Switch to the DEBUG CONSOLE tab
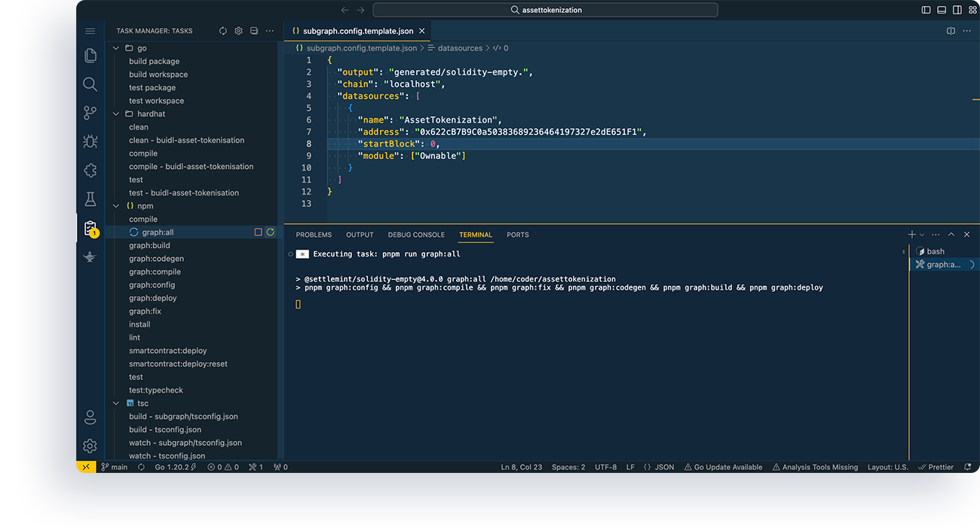Screen dimensions: 980x528 point(416,235)
